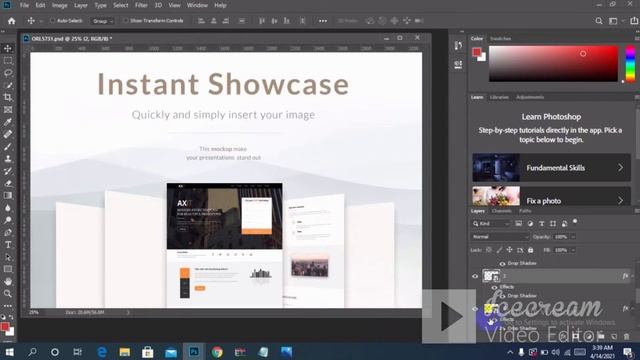Image resolution: width=640 pixels, height=360 pixels.
Task: Select the Path Selection tool
Action: pyautogui.click(x=8, y=257)
